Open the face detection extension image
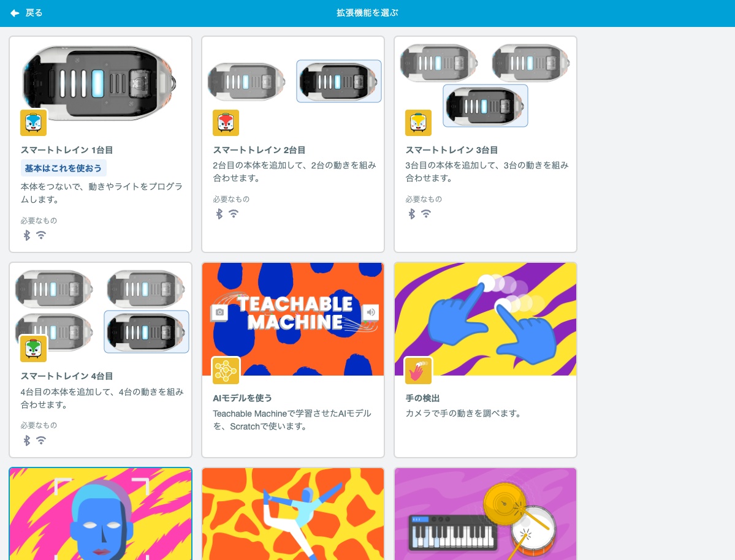Screen dimensions: 735x560 [101, 514]
